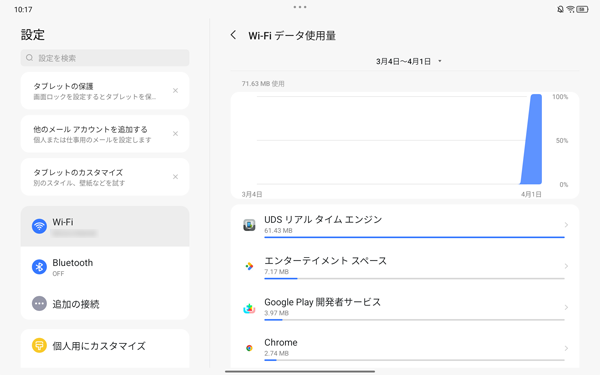
Task: Open Bluetooth settings entry
Action: click(x=105, y=267)
